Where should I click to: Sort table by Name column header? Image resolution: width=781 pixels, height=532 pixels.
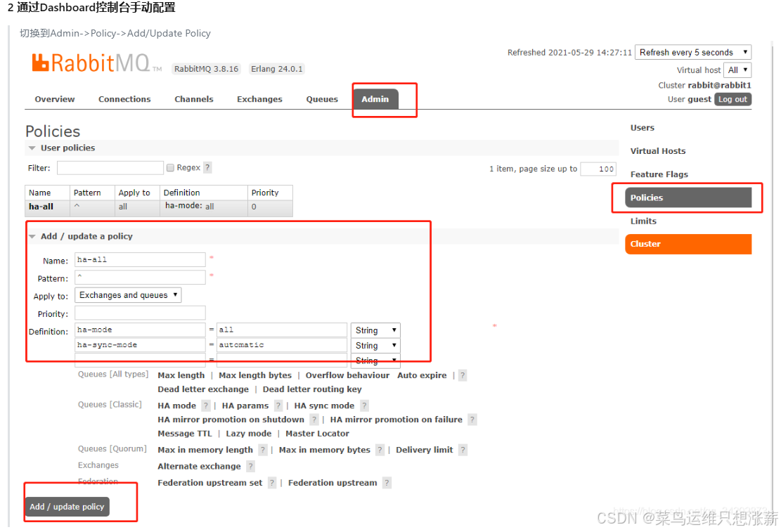point(47,193)
